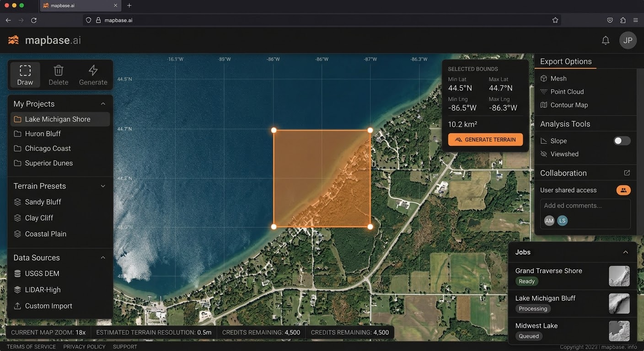Image resolution: width=644 pixels, height=351 pixels.
Task: Click the Queued status badge
Action: tap(529, 336)
